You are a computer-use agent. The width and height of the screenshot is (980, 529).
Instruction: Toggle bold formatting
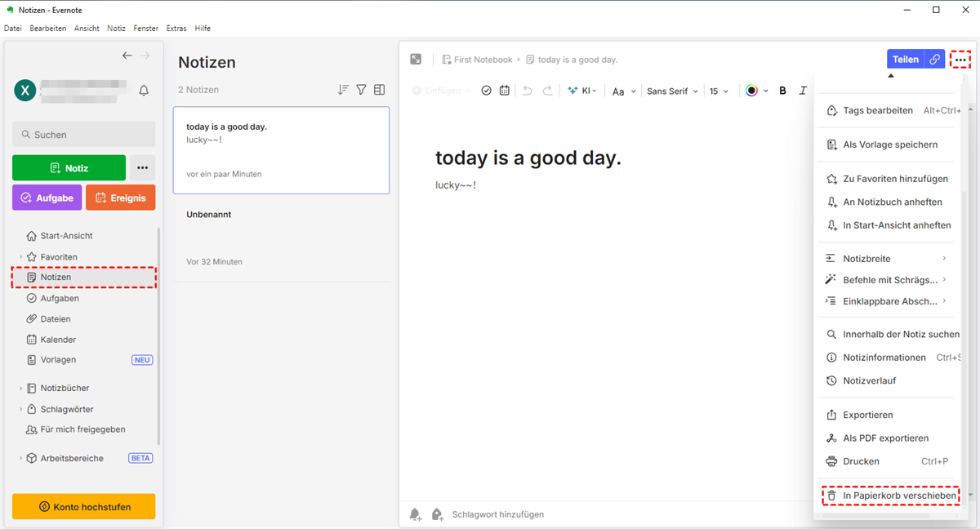click(x=782, y=91)
